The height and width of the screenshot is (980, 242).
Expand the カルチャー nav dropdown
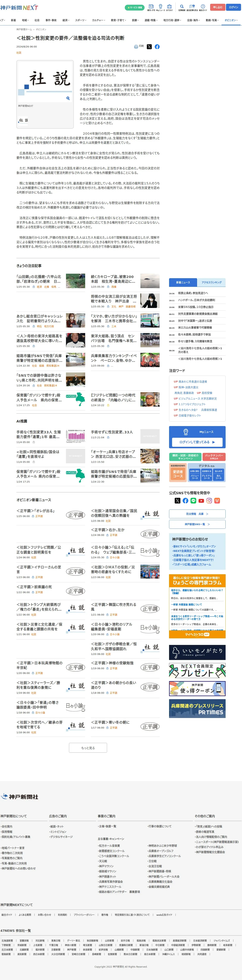(99, 20)
